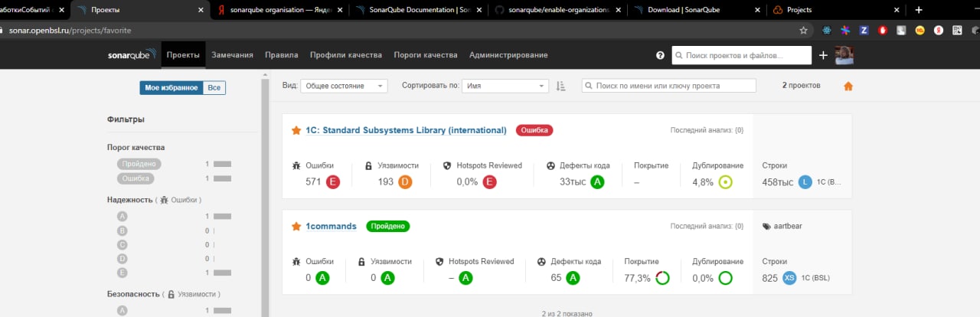Image resolution: width=980 pixels, height=317 pixels.
Task: Filter Надежность by rating E
Action: click(122, 273)
